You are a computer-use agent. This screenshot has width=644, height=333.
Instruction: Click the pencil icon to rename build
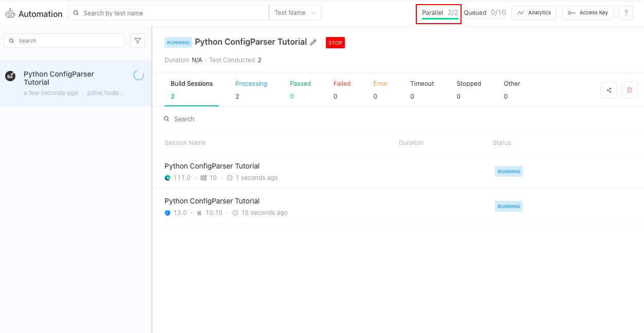tap(314, 43)
